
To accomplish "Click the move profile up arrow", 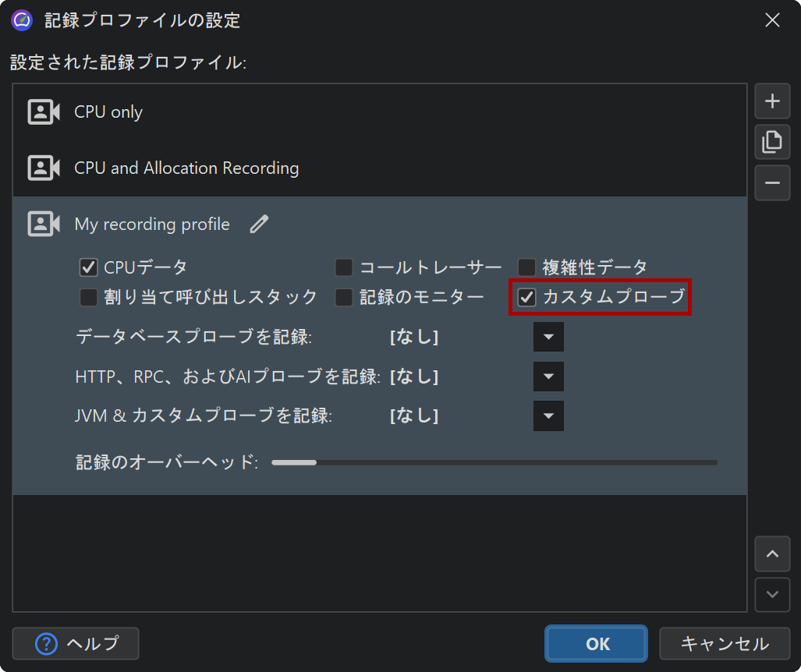I will (x=772, y=554).
